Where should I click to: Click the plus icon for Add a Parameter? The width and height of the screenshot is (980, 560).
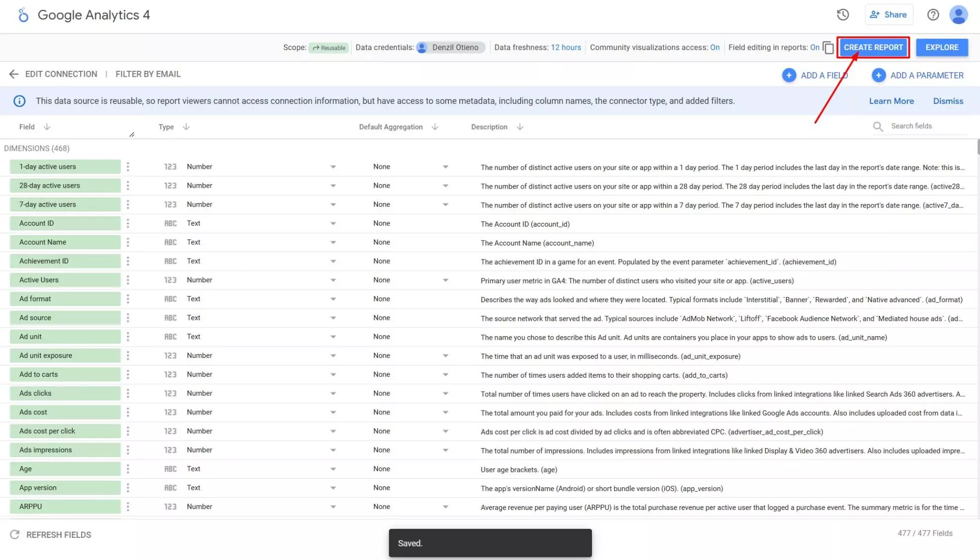[879, 75]
